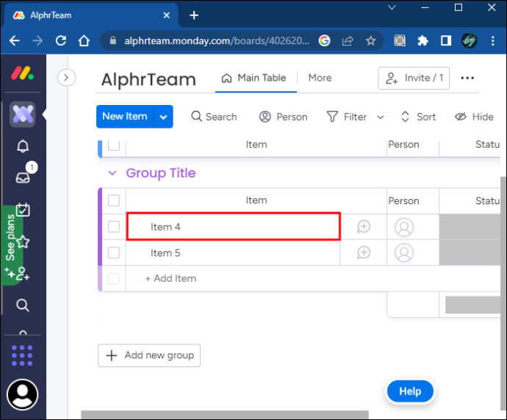Viewport: 507px width, 420px height.
Task: Start a conversation on Item 4
Action: [x=364, y=226]
